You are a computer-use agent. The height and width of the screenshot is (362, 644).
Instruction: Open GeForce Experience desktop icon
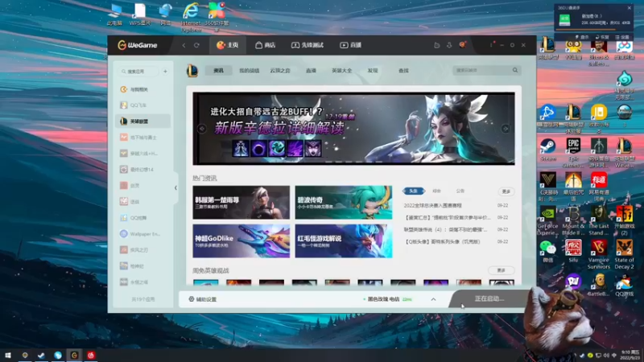point(547,220)
